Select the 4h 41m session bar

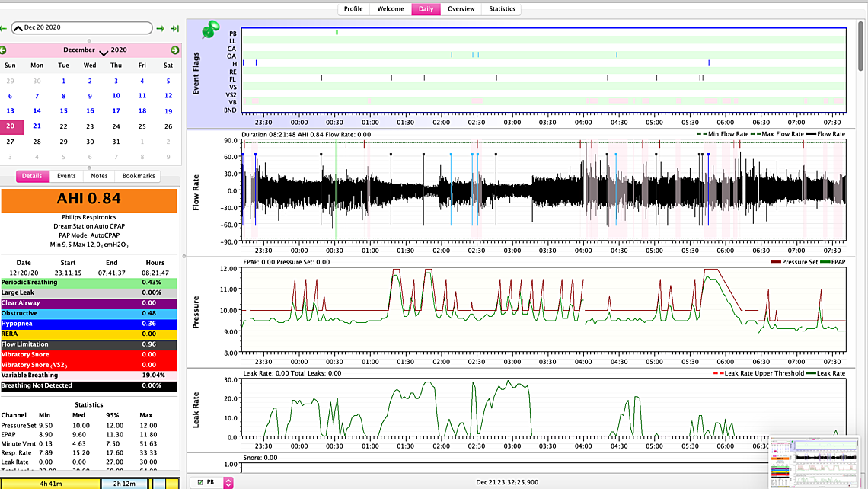click(x=50, y=484)
